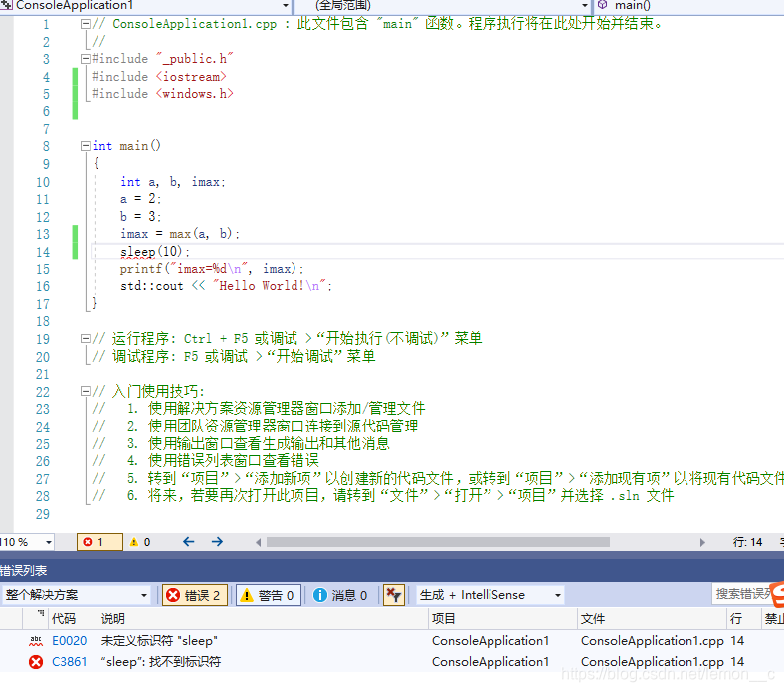Open the C3861 error code link

coord(70,662)
